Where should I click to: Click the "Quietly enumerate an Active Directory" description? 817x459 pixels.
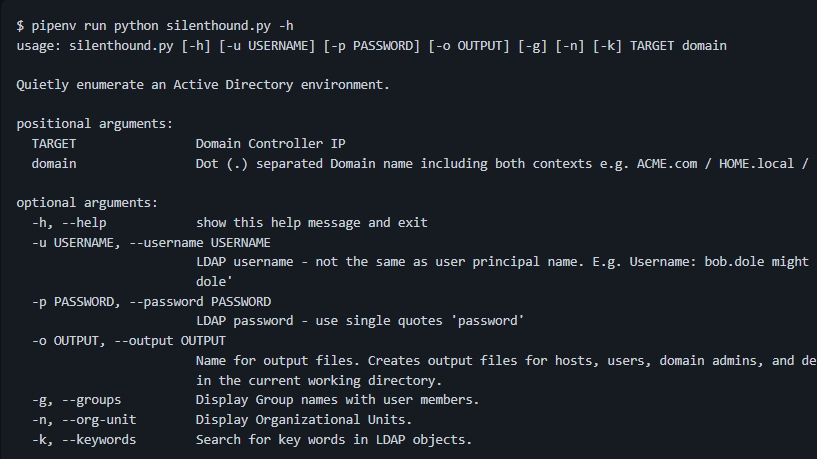(x=203, y=85)
